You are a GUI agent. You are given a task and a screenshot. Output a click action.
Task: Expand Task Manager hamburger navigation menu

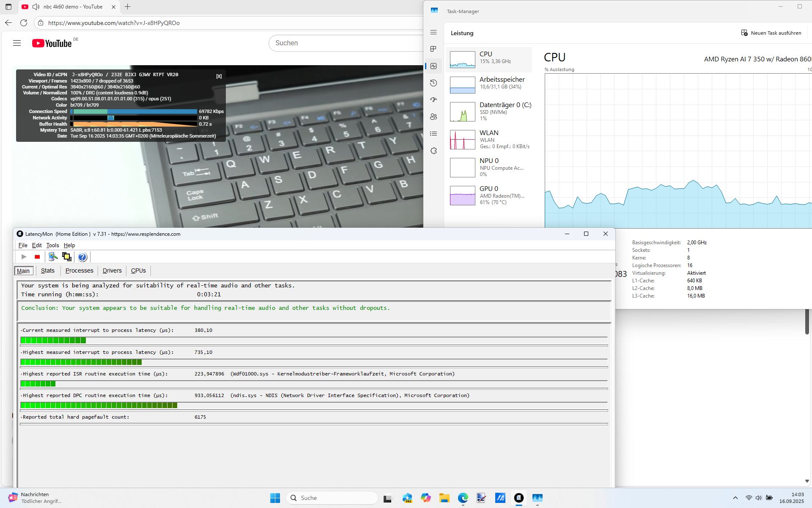433,32
